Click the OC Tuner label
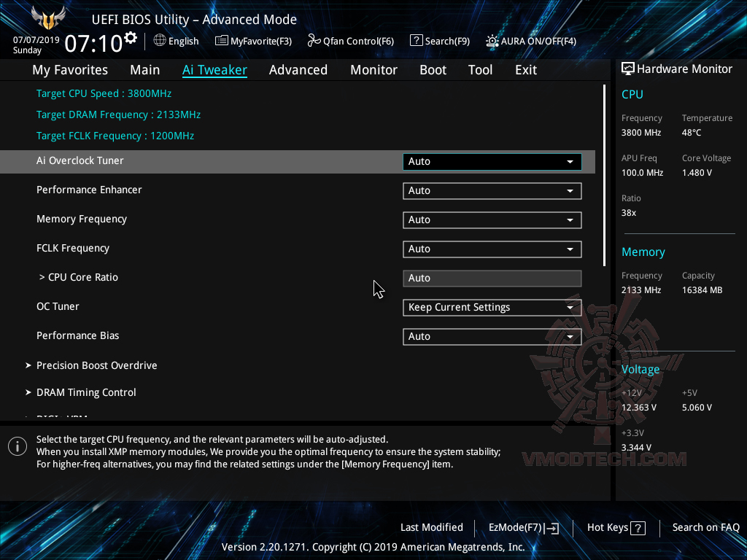Screen dimensions: 747x560 (x=58, y=306)
